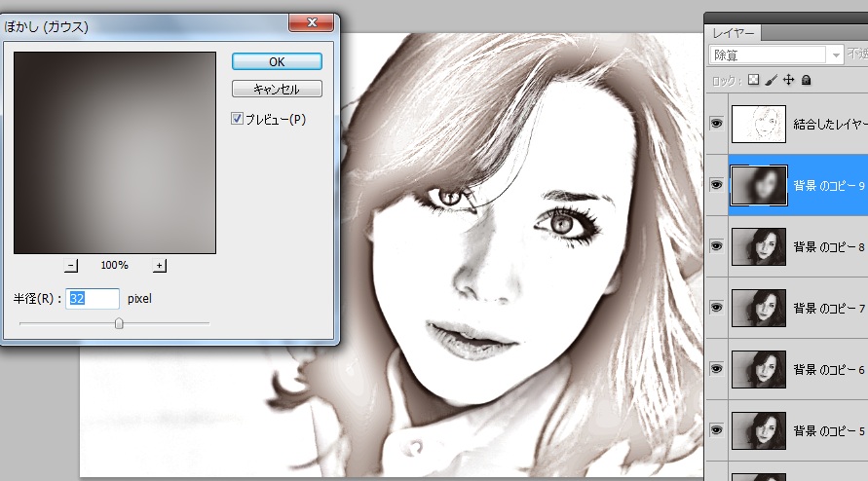Toggle lock position move icon
The image size is (868, 481).
(x=789, y=80)
